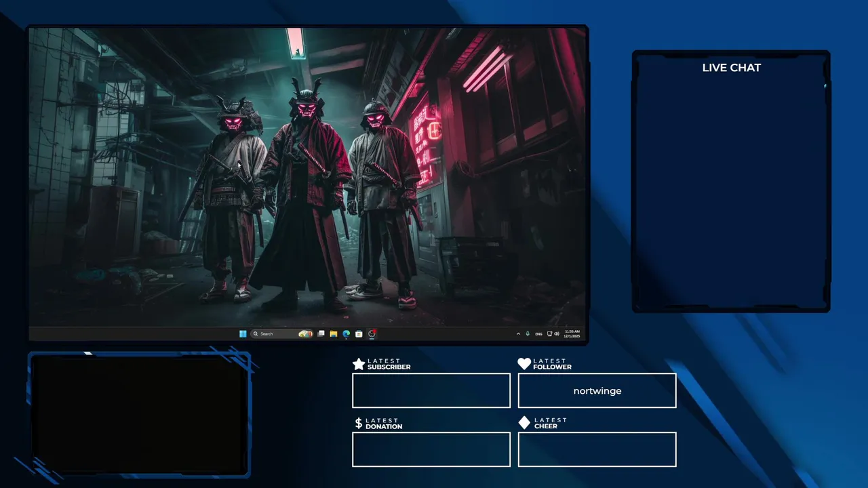This screenshot has width=868, height=488.
Task: Click the Latest Follower label
Action: click(552, 364)
